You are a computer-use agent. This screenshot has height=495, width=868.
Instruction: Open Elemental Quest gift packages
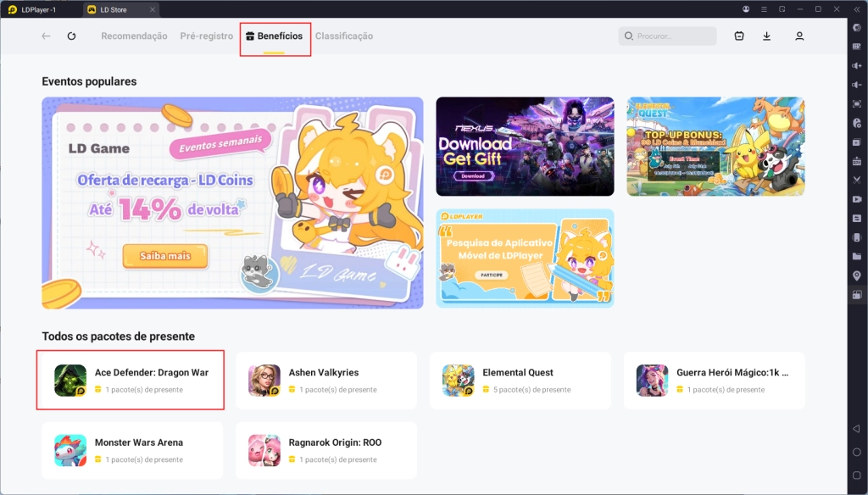click(520, 381)
